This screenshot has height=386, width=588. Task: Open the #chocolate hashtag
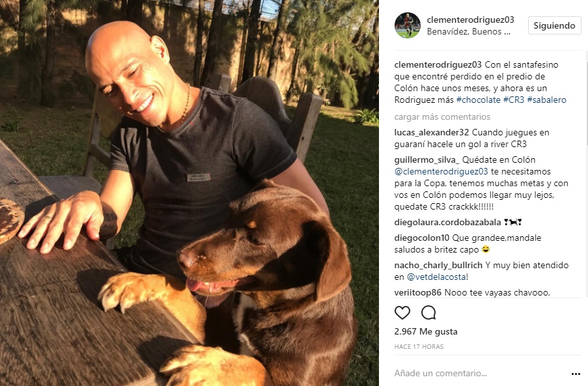tap(478, 100)
